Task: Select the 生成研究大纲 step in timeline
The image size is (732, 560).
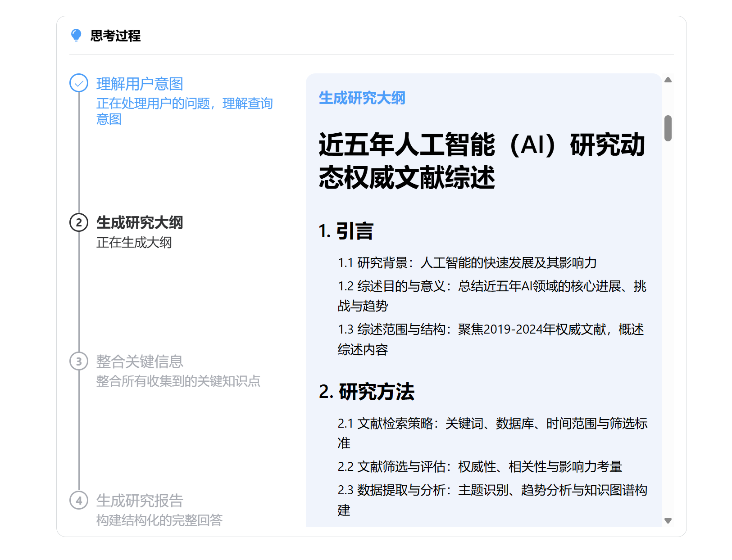Action: (140, 222)
